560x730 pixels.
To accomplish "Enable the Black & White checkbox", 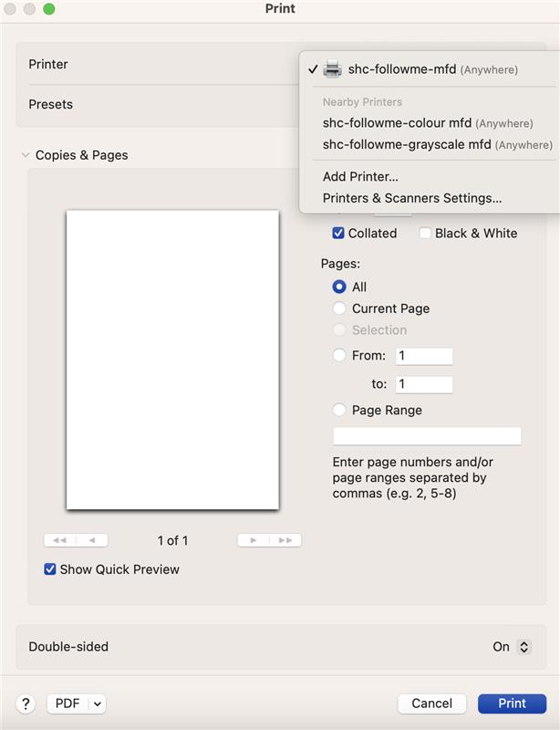I will [x=425, y=233].
